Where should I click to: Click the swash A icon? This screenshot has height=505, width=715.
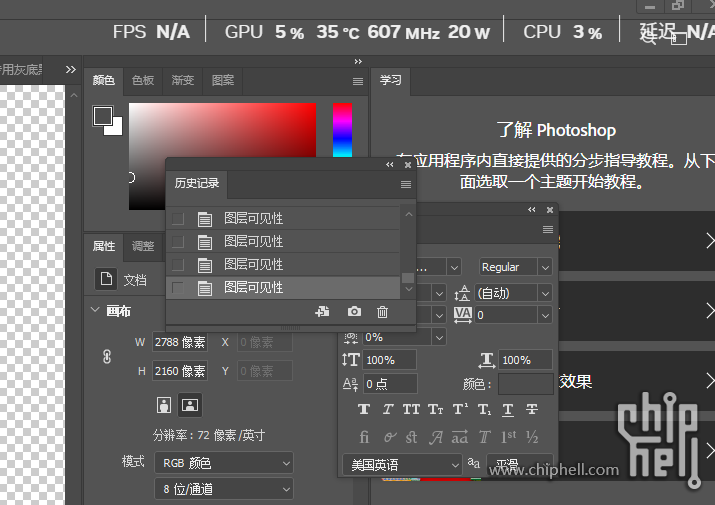coord(436,437)
